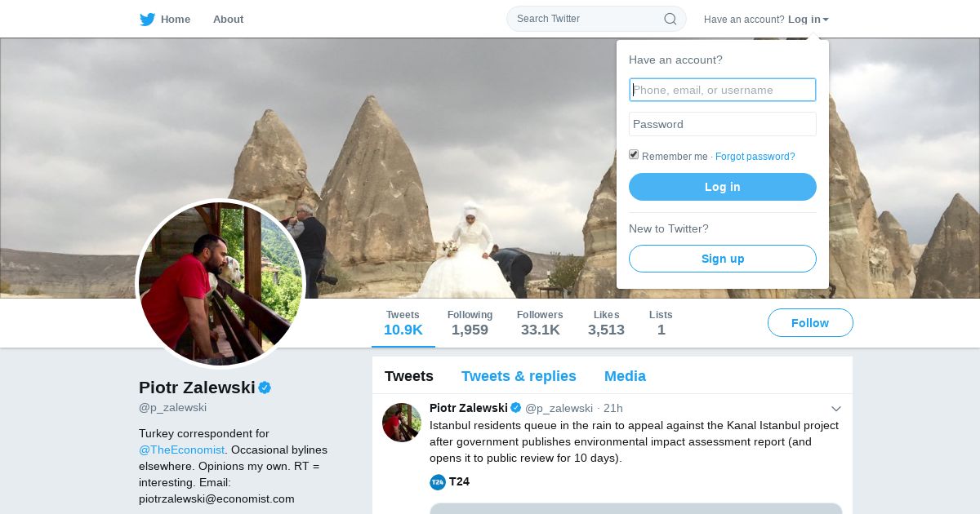Click the verified badge beside the profile name

(x=265, y=388)
